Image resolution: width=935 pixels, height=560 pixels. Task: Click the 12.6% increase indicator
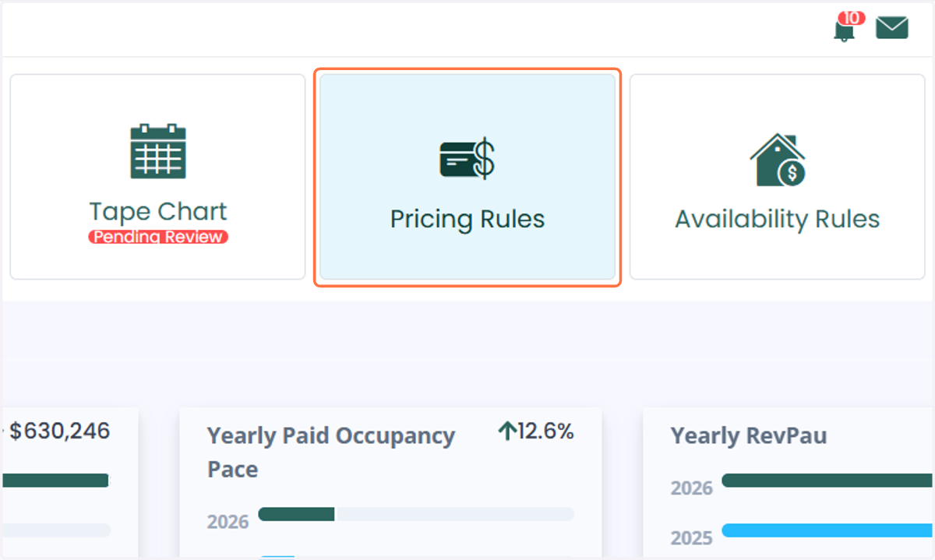click(536, 431)
